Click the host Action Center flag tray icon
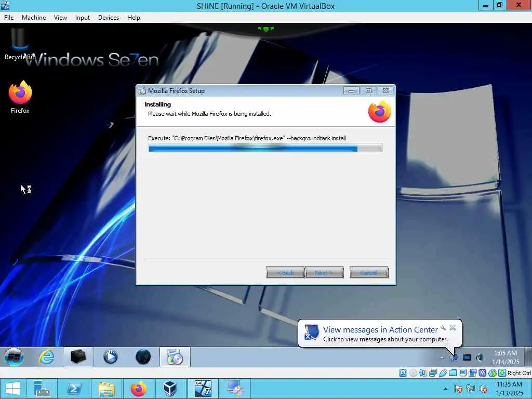Viewport: 532px width, 399px height. pyautogui.click(x=458, y=389)
